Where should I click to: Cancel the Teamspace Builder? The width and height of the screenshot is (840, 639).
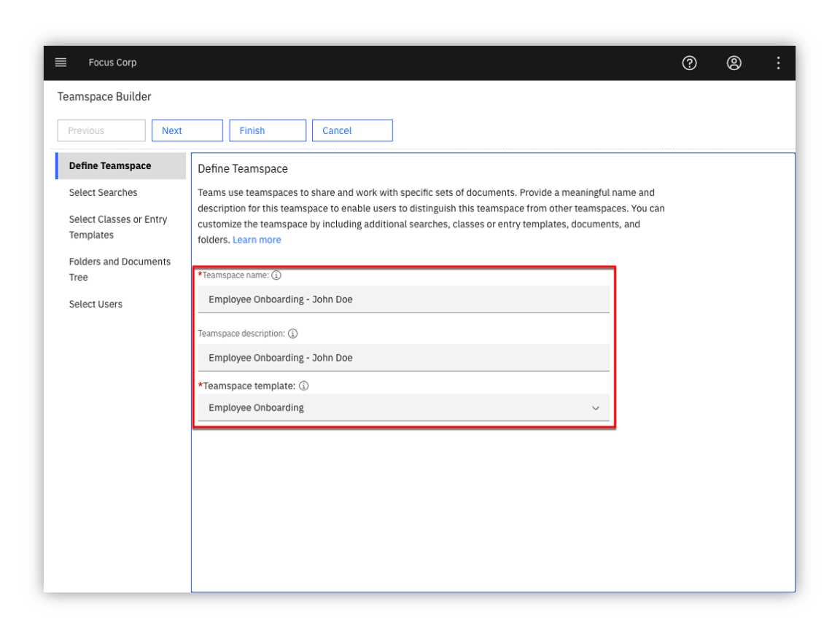[352, 130]
